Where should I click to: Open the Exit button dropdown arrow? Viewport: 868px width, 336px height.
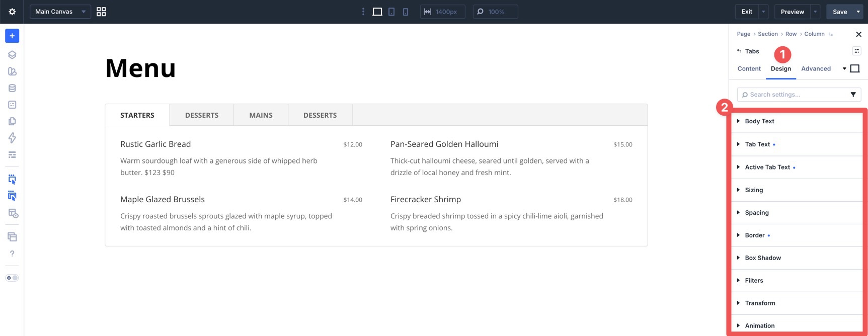763,12
